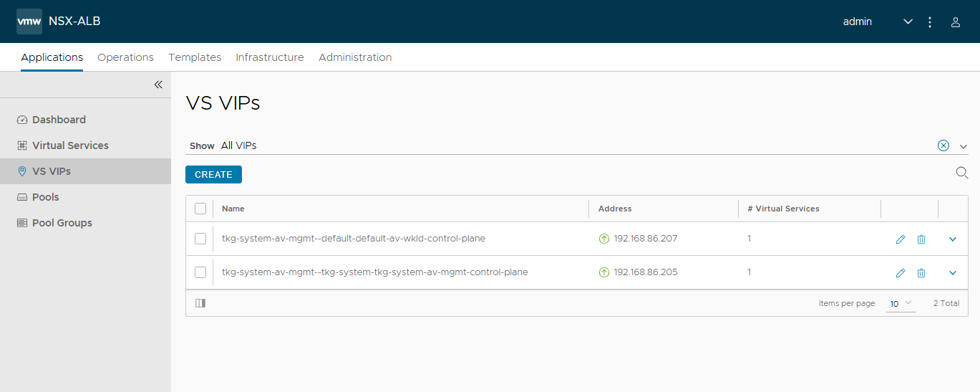The height and width of the screenshot is (392, 980).
Task: Collapse the sidebar with double-chevron icon
Action: point(158,85)
